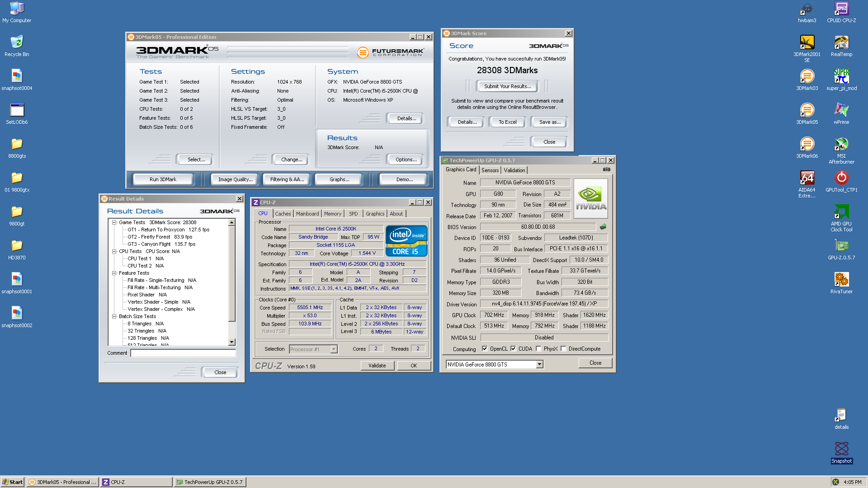Image resolution: width=868 pixels, height=488 pixels.
Task: Click Result Details scroll-up arrow
Action: 232,222
